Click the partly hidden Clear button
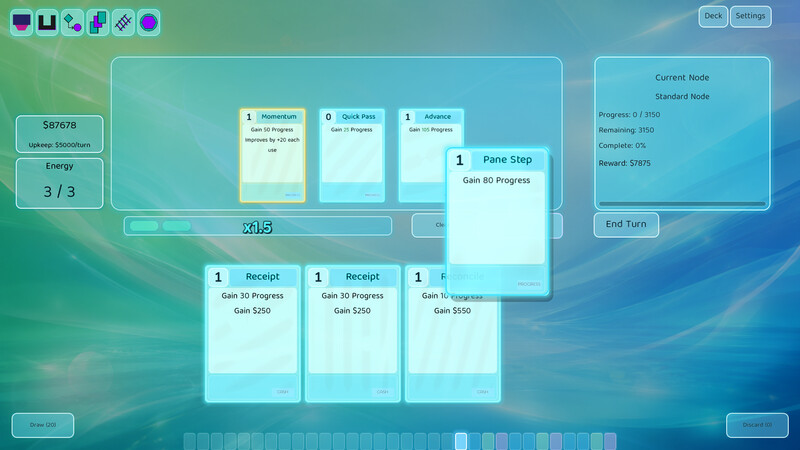This screenshot has height=450, width=800. pyautogui.click(x=430, y=225)
